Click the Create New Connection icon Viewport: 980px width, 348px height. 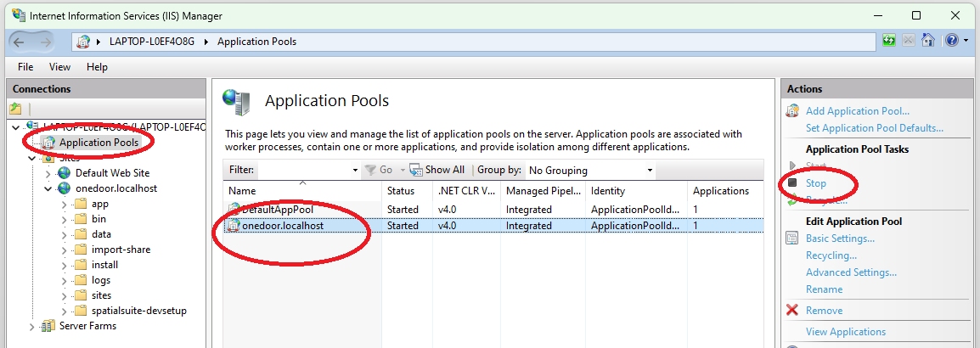(x=15, y=109)
